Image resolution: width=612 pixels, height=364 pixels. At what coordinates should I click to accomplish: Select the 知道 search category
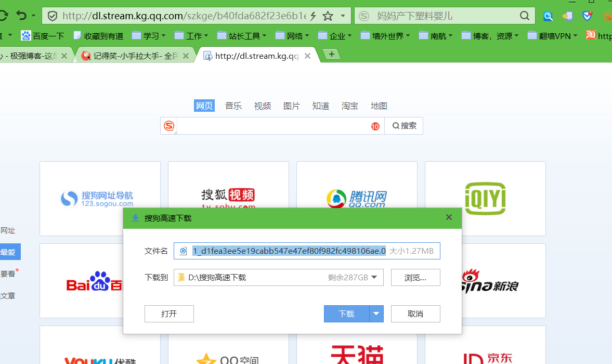(320, 106)
